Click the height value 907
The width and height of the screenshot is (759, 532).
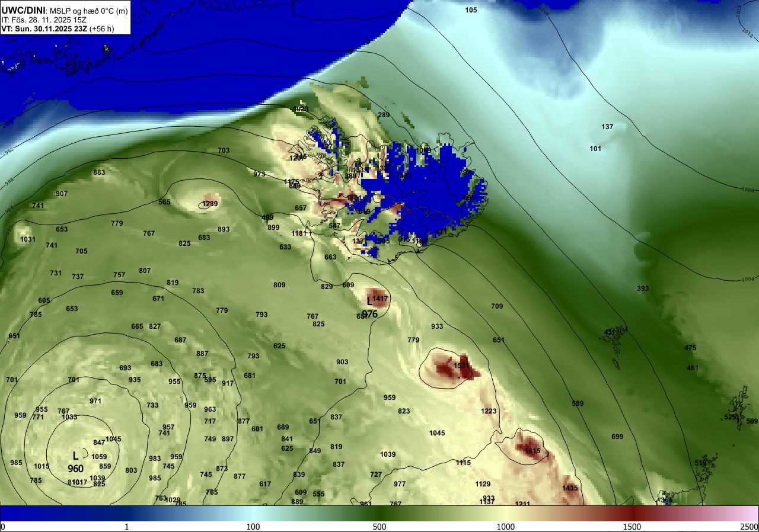coord(62,194)
